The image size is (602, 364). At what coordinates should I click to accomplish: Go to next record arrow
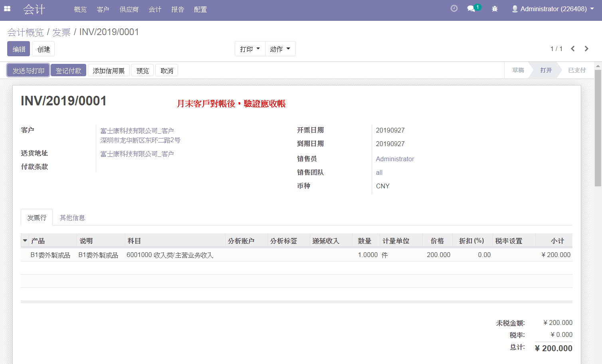click(x=586, y=49)
